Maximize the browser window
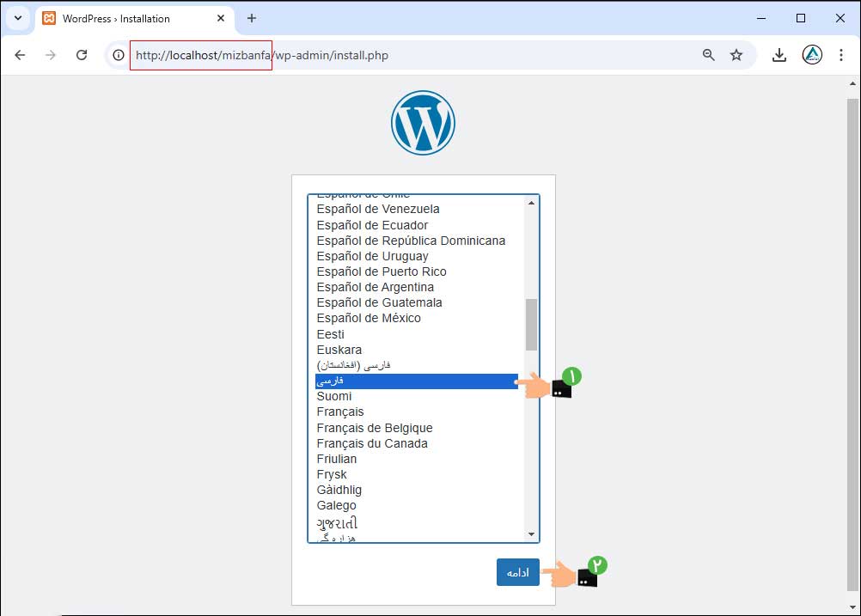This screenshot has height=616, width=861. click(801, 18)
